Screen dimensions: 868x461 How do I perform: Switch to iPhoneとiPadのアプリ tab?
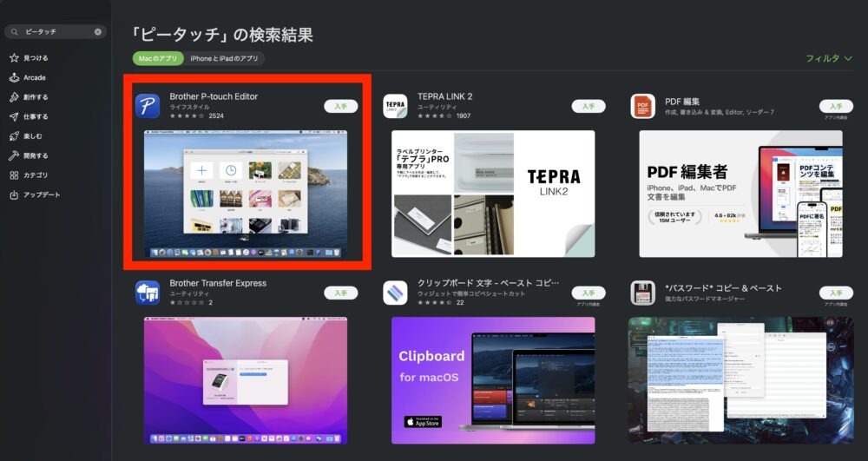click(224, 58)
